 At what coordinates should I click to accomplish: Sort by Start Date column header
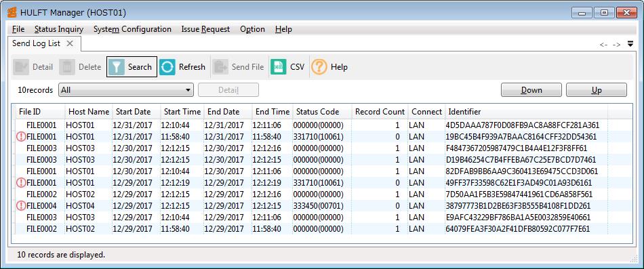pyautogui.click(x=136, y=112)
